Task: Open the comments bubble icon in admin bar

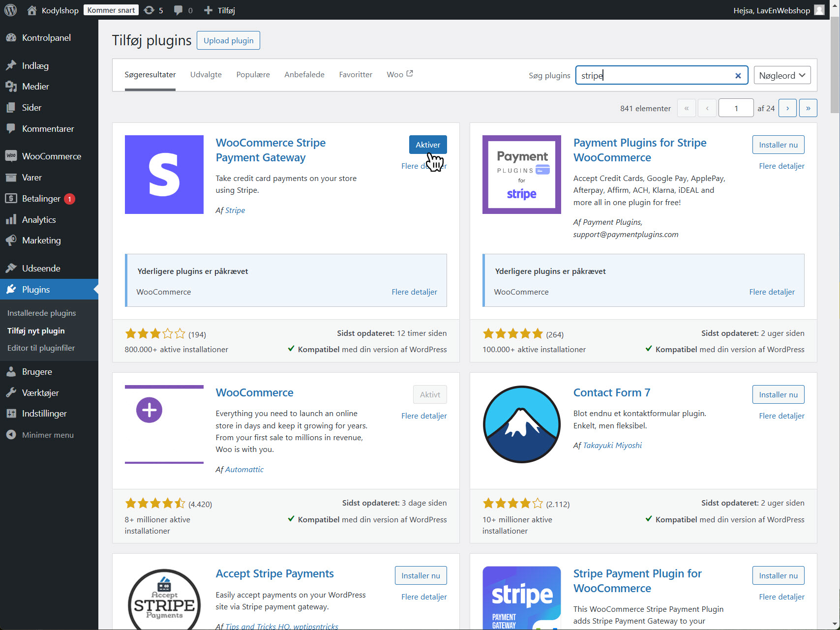Action: [x=177, y=10]
